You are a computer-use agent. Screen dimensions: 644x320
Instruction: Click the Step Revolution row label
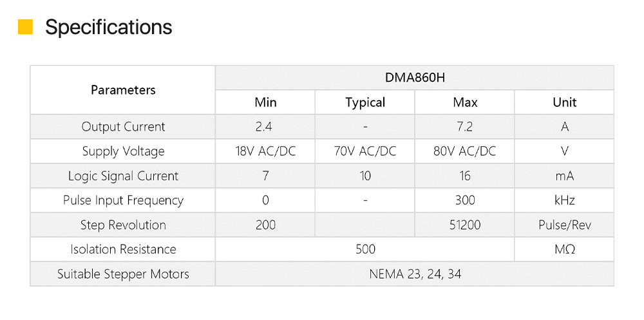point(123,225)
